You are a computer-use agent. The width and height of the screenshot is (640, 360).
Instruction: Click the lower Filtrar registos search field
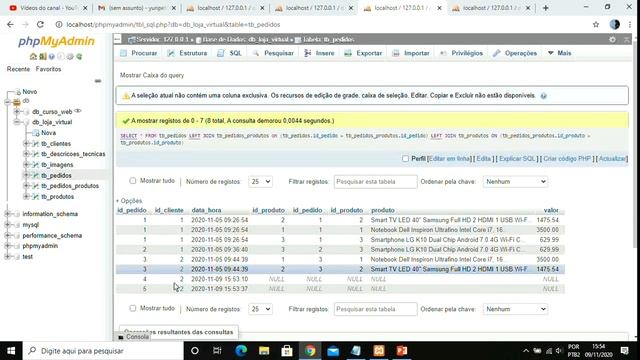click(x=376, y=309)
